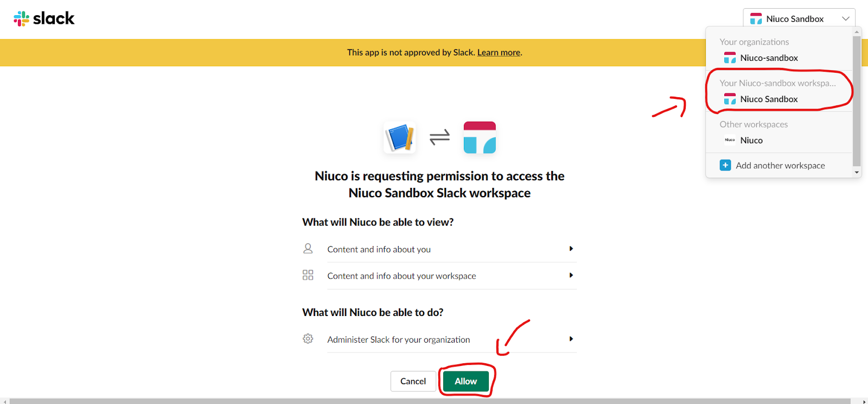The image size is (868, 404).
Task: Click the person icon beside content about you
Action: (308, 249)
